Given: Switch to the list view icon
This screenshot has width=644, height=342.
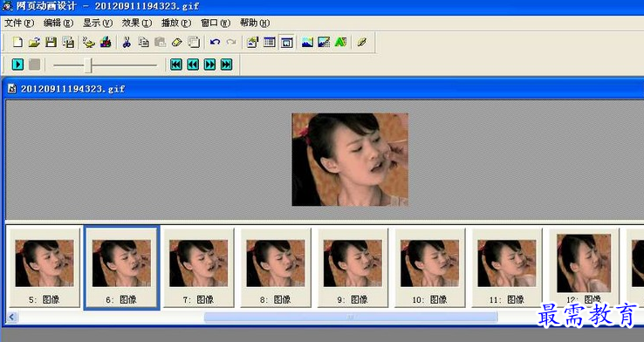Looking at the screenshot, I should [270, 42].
